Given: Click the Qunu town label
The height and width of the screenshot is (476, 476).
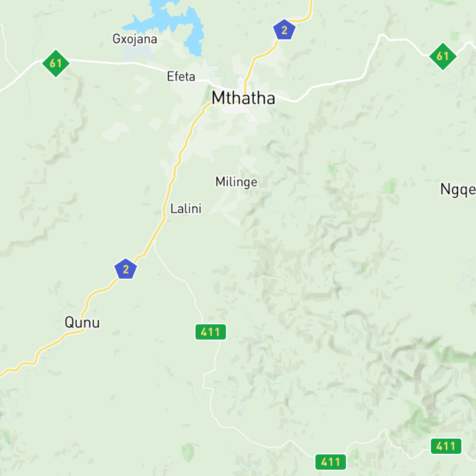Looking at the screenshot, I should (82, 322).
